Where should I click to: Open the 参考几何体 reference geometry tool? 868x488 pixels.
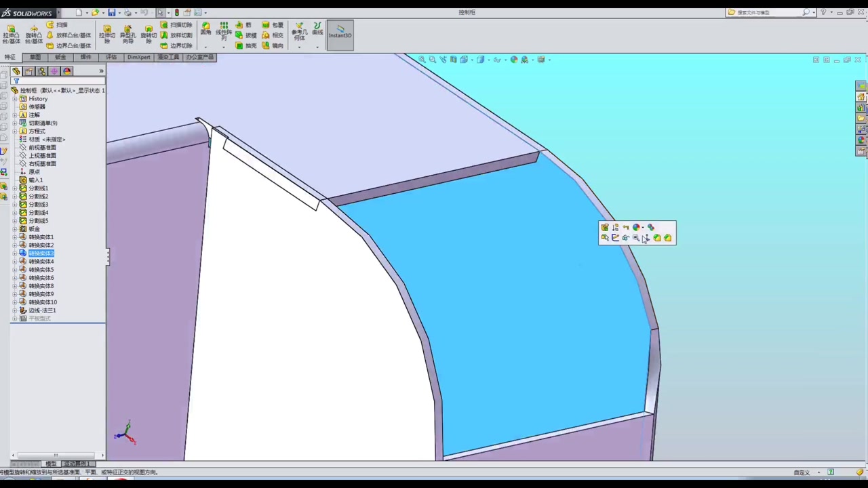(299, 31)
